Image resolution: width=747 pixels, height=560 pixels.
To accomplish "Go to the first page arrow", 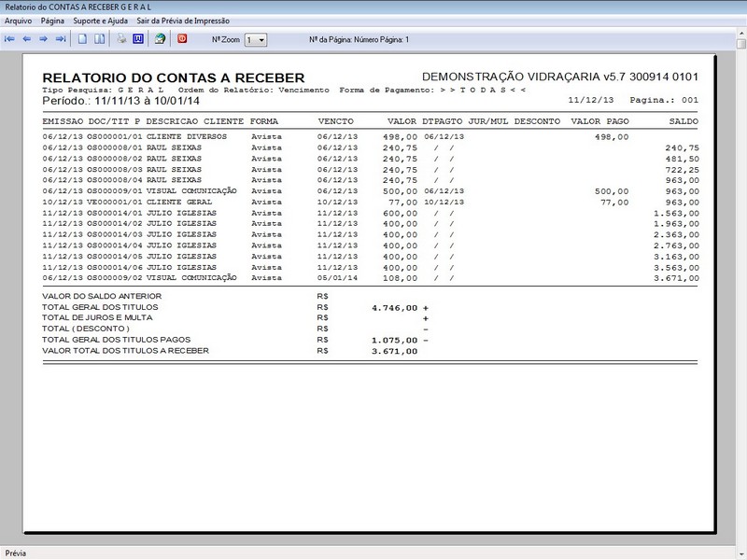I will click(x=9, y=39).
